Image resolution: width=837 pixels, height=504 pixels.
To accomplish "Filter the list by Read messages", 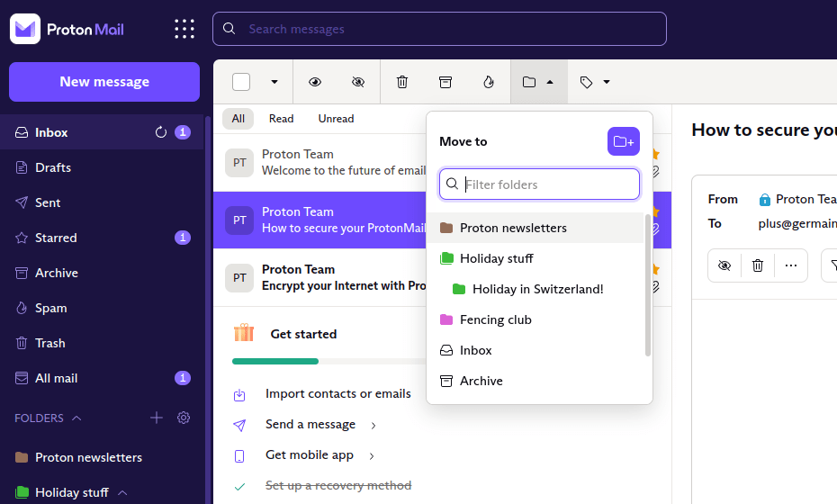I will pos(282,119).
